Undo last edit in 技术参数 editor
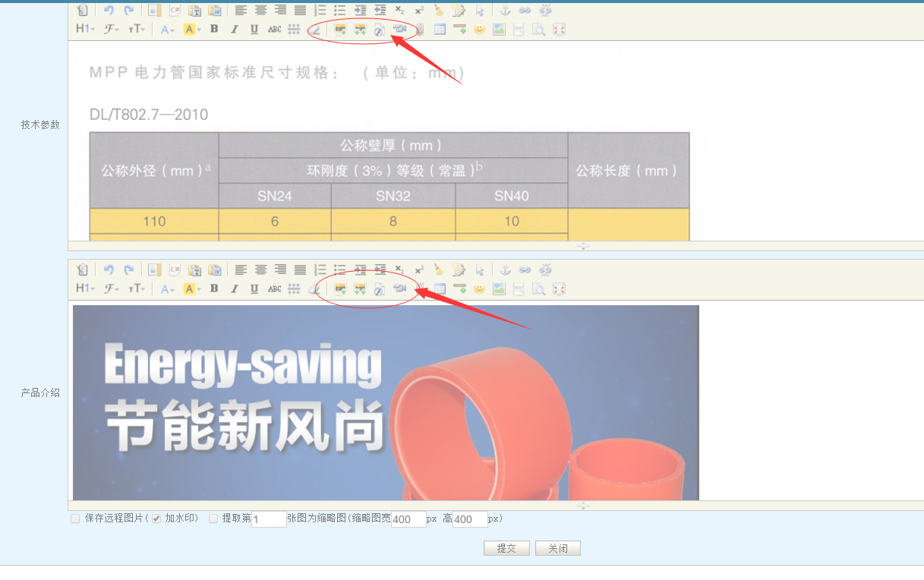924x580 pixels. click(109, 11)
